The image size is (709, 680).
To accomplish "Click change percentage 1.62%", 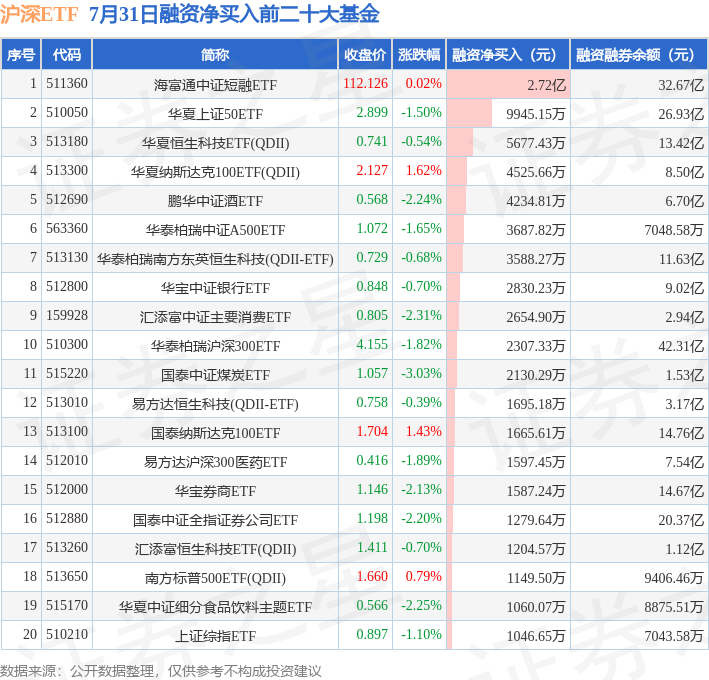I will pyautogui.click(x=423, y=170).
